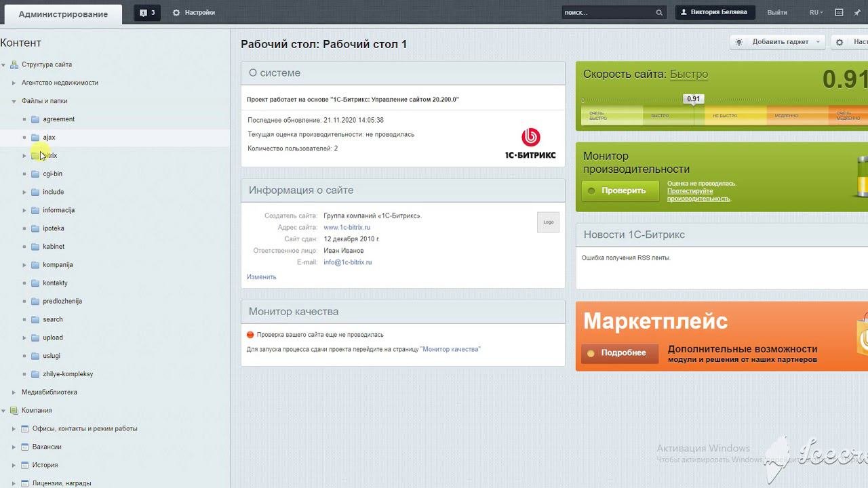Expand the include folder arrow
The width and height of the screenshot is (868, 488).
click(24, 192)
